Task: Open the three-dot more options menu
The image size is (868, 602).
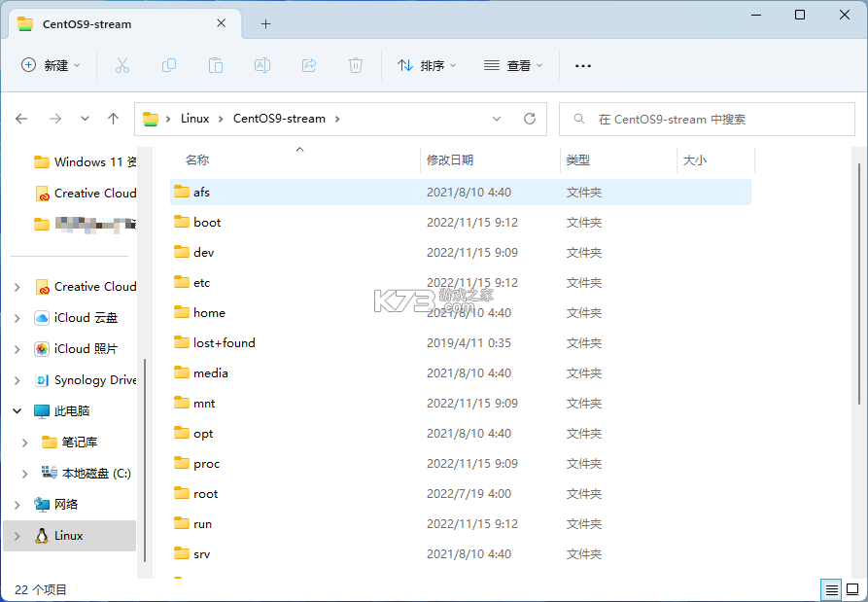Action: point(583,66)
